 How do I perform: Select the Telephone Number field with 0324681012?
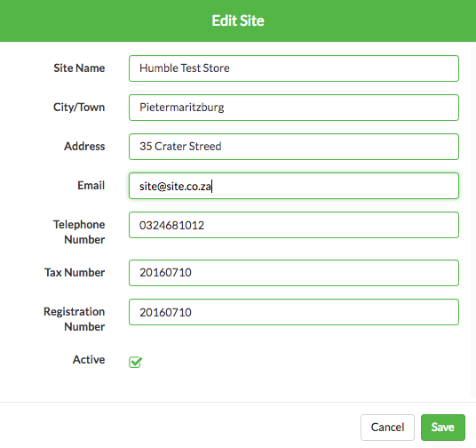294,225
